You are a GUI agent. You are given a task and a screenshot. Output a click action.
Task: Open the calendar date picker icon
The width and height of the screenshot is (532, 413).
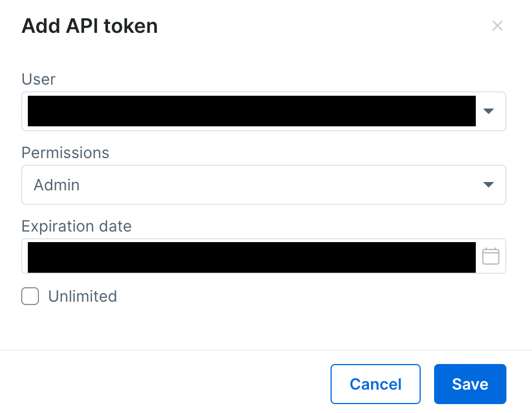click(x=490, y=256)
